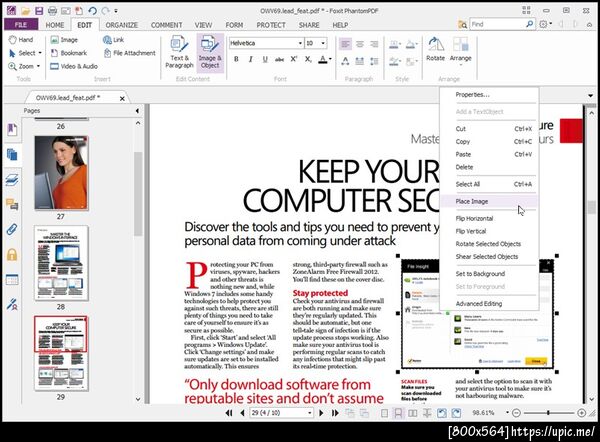Open the FILE menu
Image resolution: width=600 pixels, height=442 pixels.
tap(21, 25)
